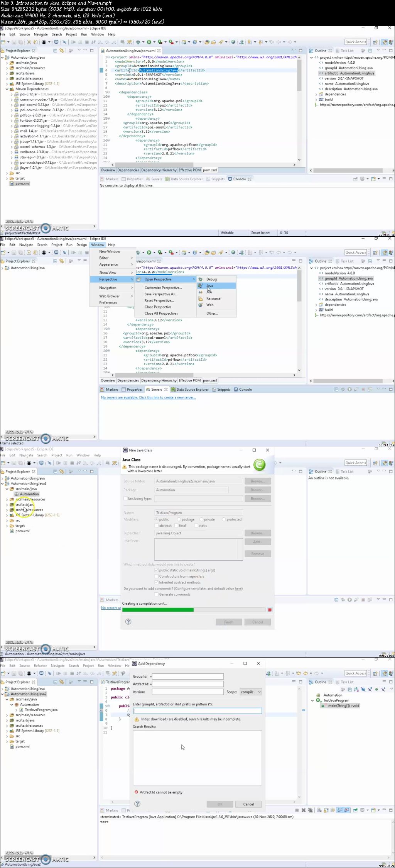Open the Scope compile dropdown
The width and height of the screenshot is (395, 868).
pyautogui.click(x=251, y=692)
